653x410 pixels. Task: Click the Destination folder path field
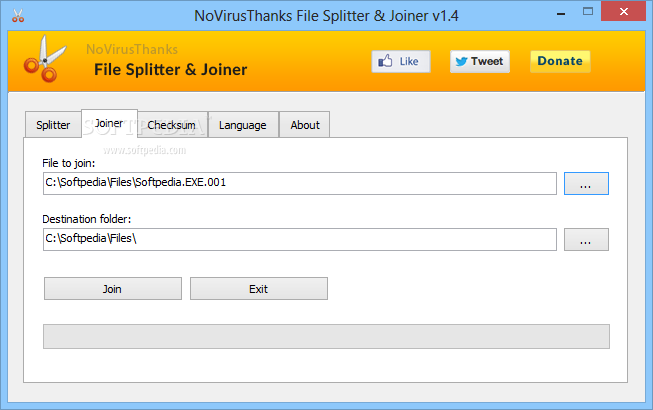pos(300,239)
